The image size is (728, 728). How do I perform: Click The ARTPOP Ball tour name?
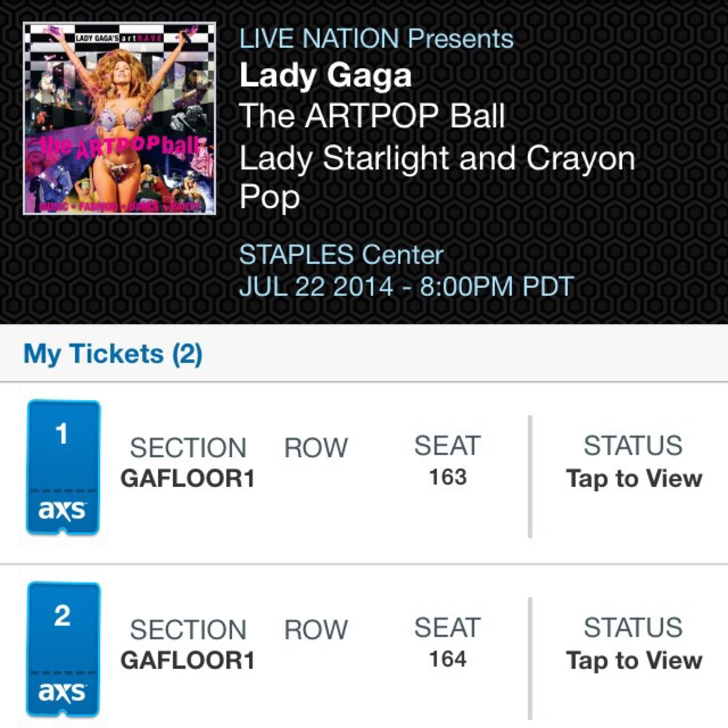(372, 115)
